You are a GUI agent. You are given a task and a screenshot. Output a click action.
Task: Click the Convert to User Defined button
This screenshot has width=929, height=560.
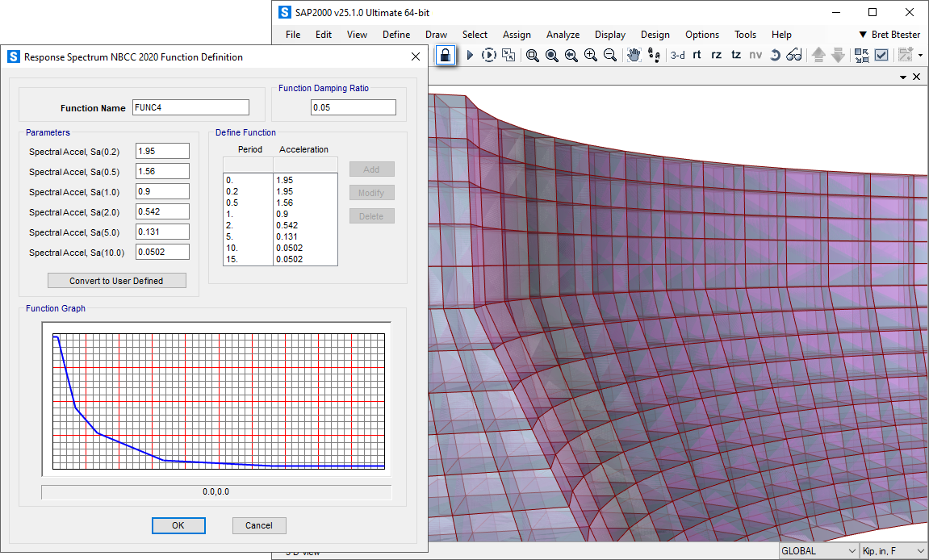(x=116, y=280)
